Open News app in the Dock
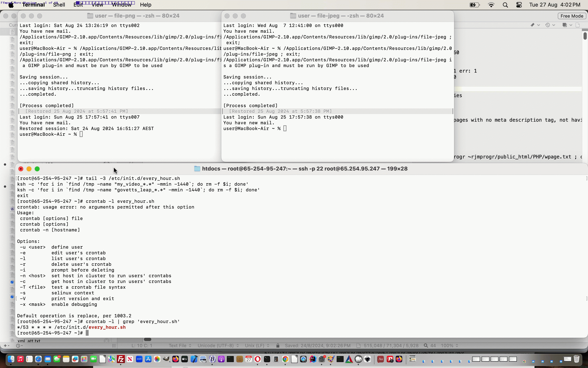 pos(130,359)
